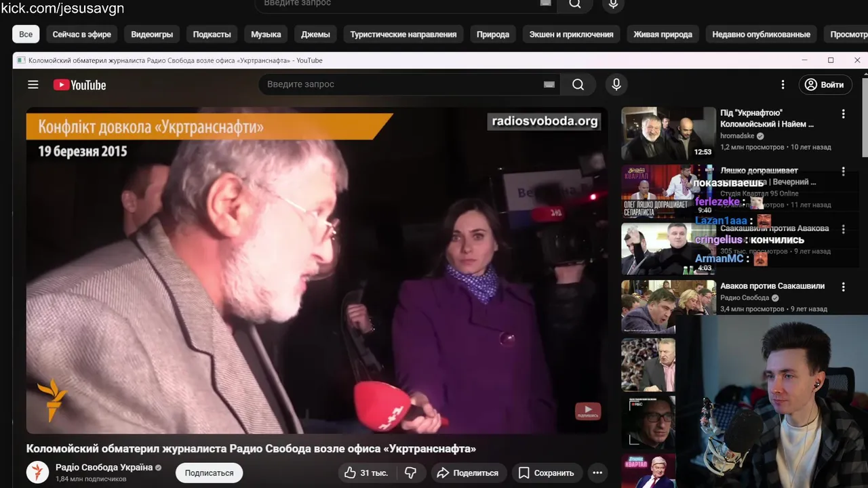Open Під Укрнафтою Коломойський thumbnail 12:53
This screenshot has height=488, width=868.
point(668,134)
